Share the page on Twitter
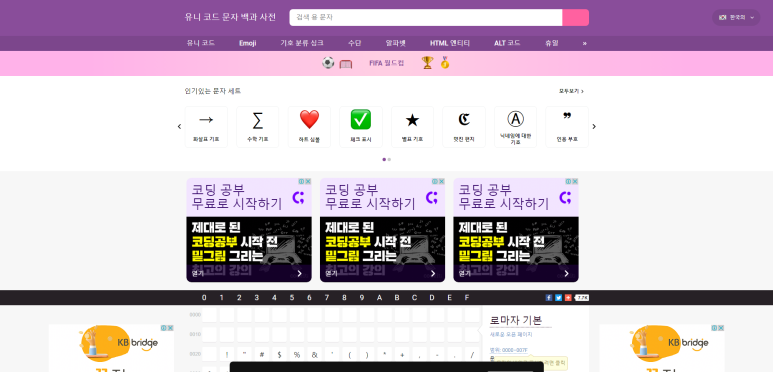The width and height of the screenshot is (773, 372). tap(558, 298)
